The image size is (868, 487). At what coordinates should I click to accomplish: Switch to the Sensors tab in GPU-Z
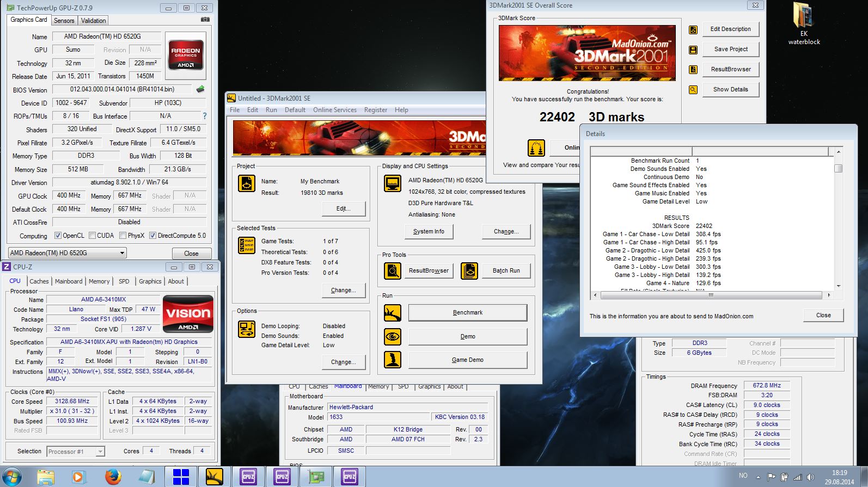pos(64,21)
